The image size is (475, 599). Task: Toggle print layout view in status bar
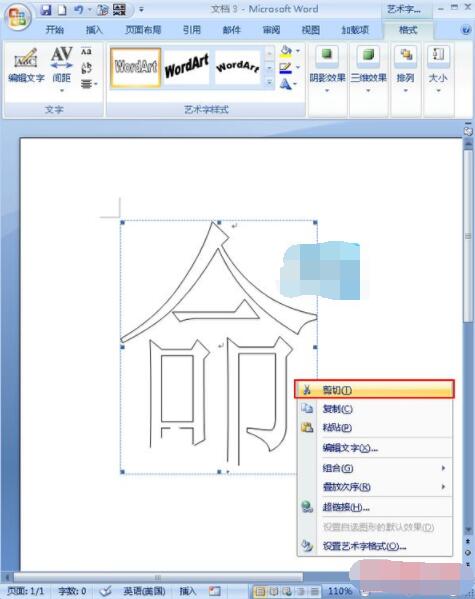(x=260, y=591)
